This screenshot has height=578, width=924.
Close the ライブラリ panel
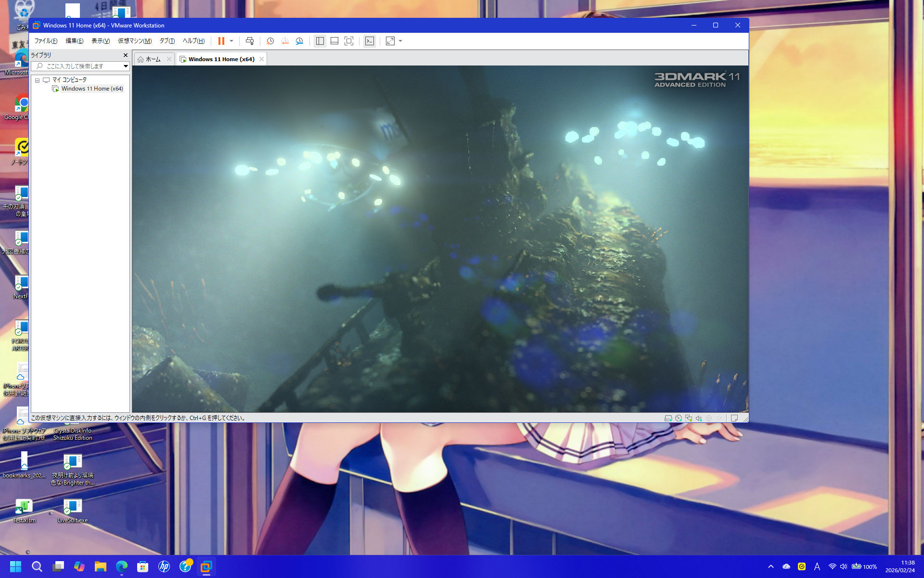[x=126, y=55]
